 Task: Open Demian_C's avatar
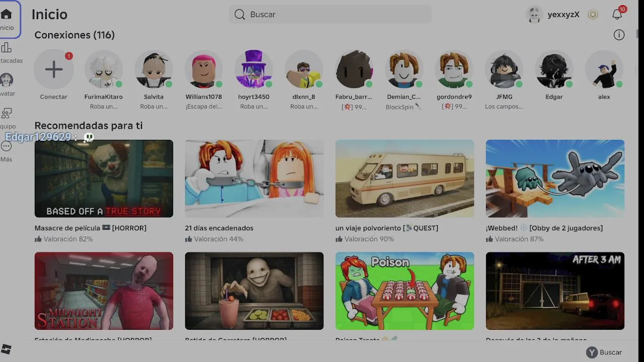click(404, 69)
